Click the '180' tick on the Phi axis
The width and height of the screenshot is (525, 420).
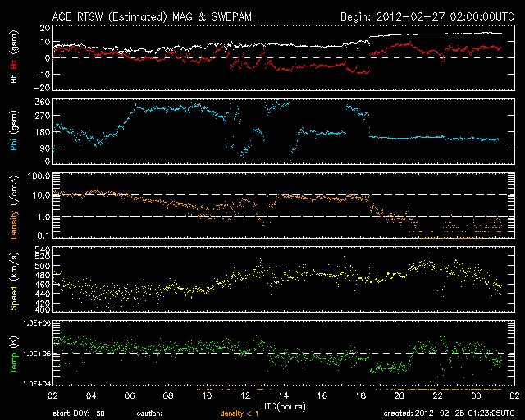pos(43,132)
